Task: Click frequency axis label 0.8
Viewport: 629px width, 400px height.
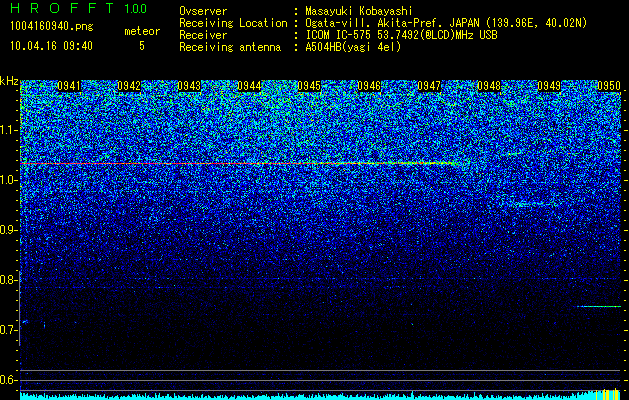Action: pyautogui.click(x=8, y=280)
